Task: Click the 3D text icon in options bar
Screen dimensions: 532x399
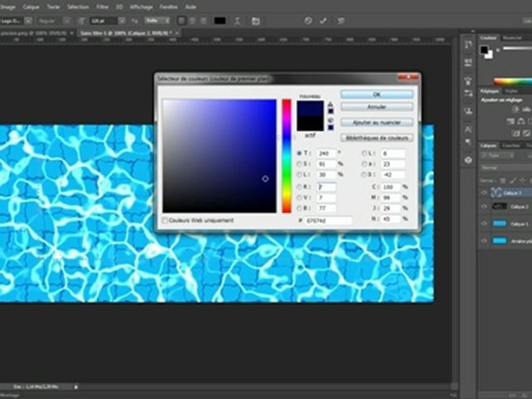Action: pos(341,21)
